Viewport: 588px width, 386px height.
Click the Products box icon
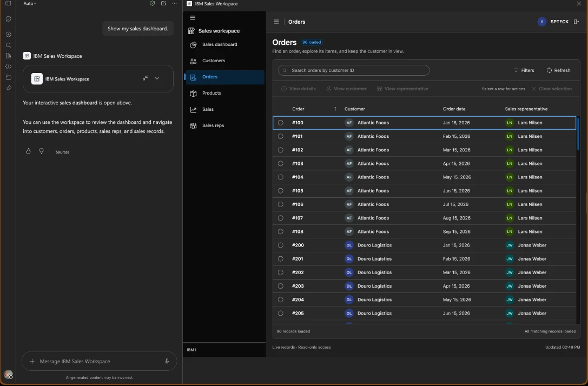[193, 94]
